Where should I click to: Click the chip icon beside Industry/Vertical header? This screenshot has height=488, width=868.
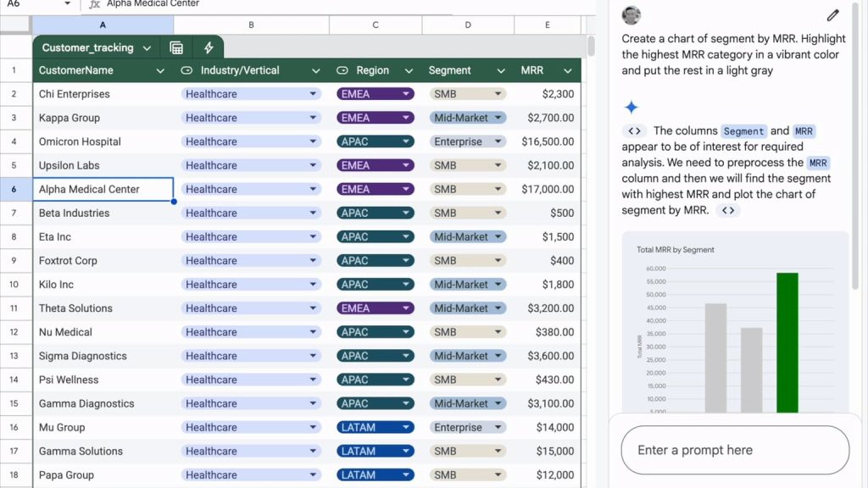click(186, 70)
